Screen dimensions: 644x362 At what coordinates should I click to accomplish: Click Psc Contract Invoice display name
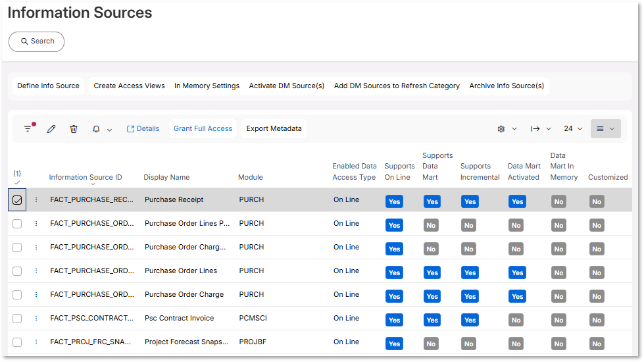180,318
